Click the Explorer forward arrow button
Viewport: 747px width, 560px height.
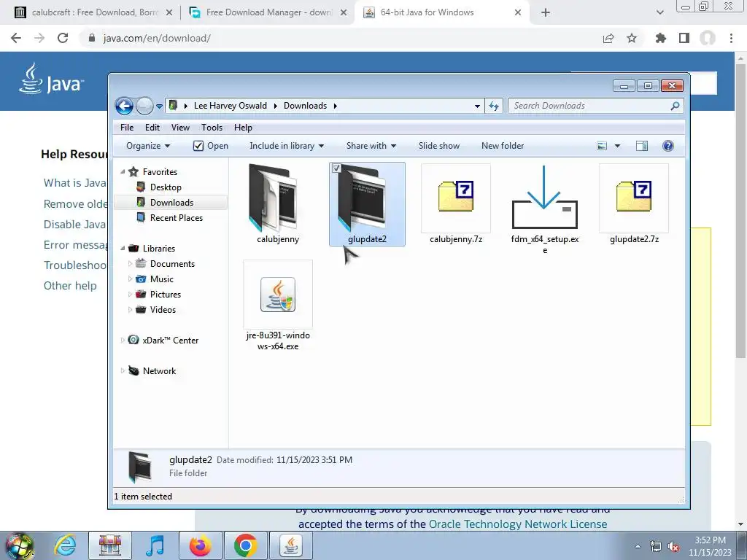click(144, 106)
